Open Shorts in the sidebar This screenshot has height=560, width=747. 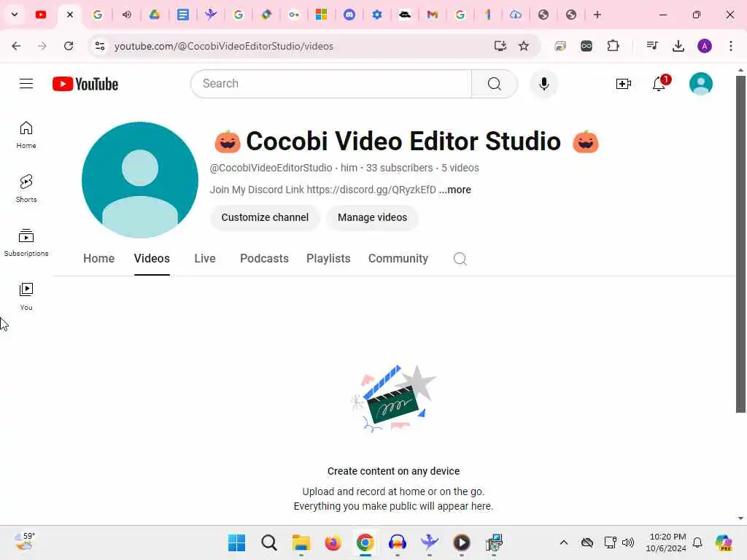[x=26, y=189]
